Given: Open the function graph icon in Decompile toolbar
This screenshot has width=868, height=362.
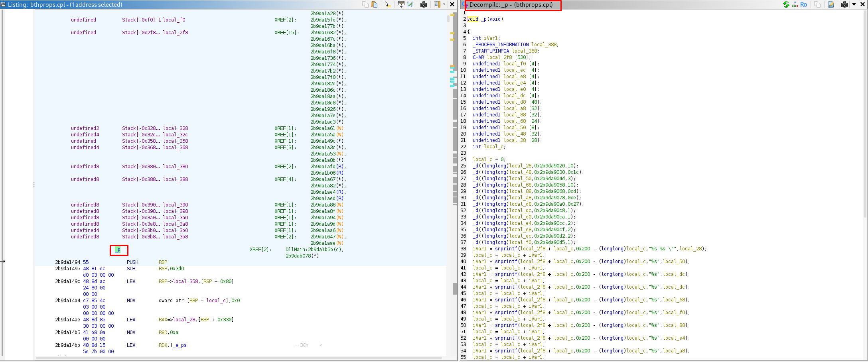Looking at the screenshot, I should pyautogui.click(x=794, y=4).
